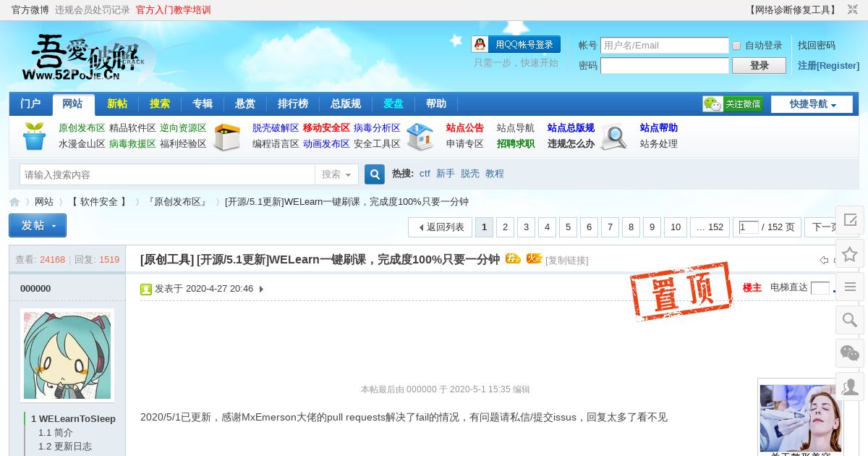This screenshot has width=868, height=456.
Task: Go to page 10
Action: click(676, 227)
